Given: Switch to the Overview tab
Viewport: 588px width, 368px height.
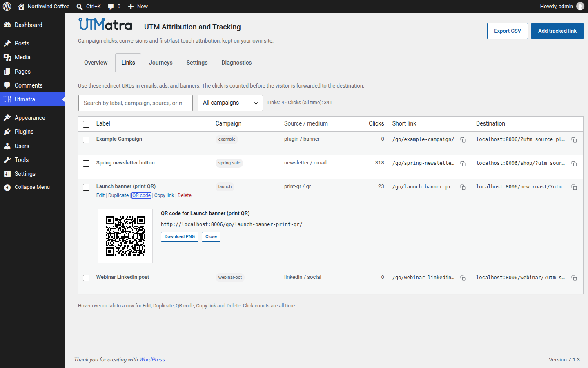Looking at the screenshot, I should tap(96, 63).
